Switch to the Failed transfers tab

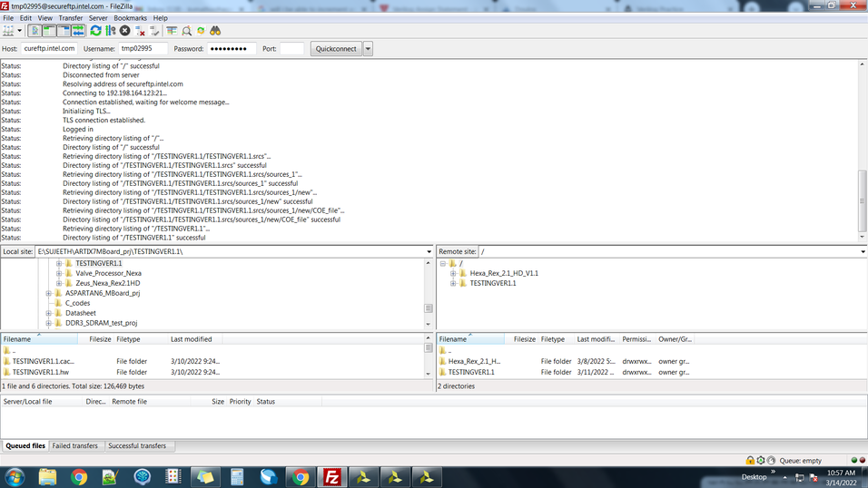click(74, 446)
